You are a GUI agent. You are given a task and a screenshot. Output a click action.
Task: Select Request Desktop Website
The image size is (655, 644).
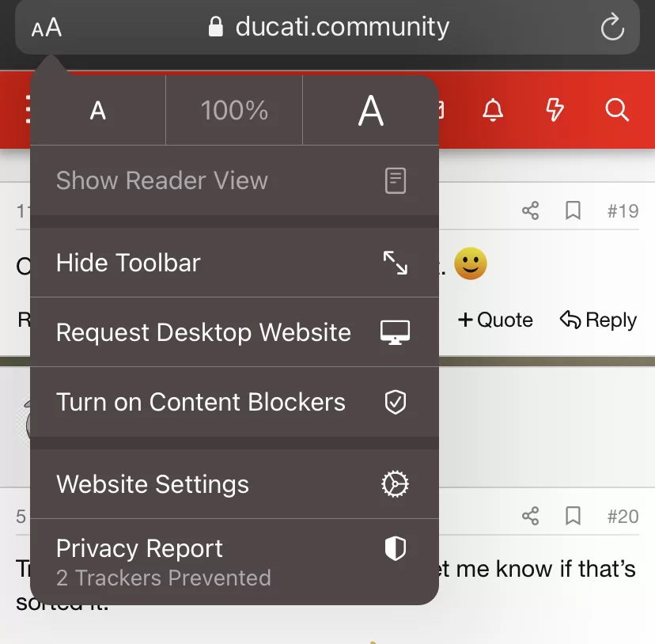(x=234, y=332)
